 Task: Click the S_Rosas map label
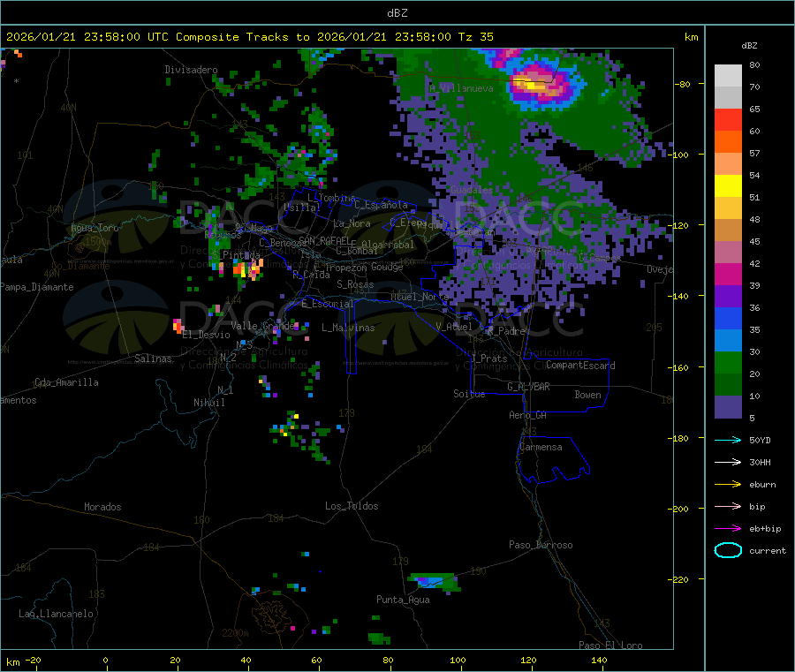[x=355, y=284]
